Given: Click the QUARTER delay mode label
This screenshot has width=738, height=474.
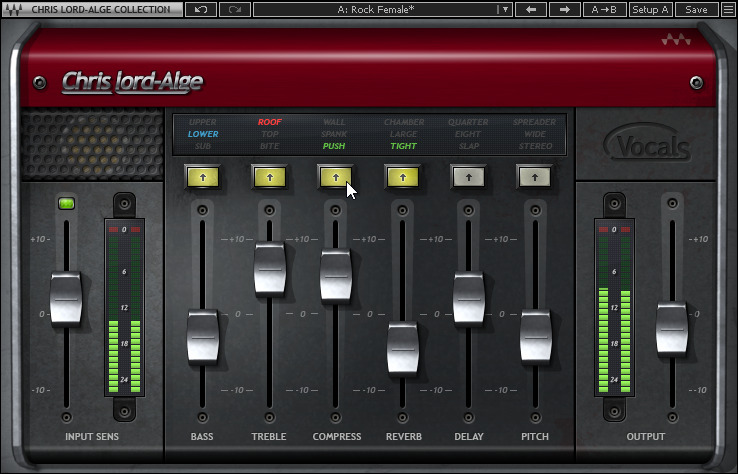Looking at the screenshot, I should 468,122.
